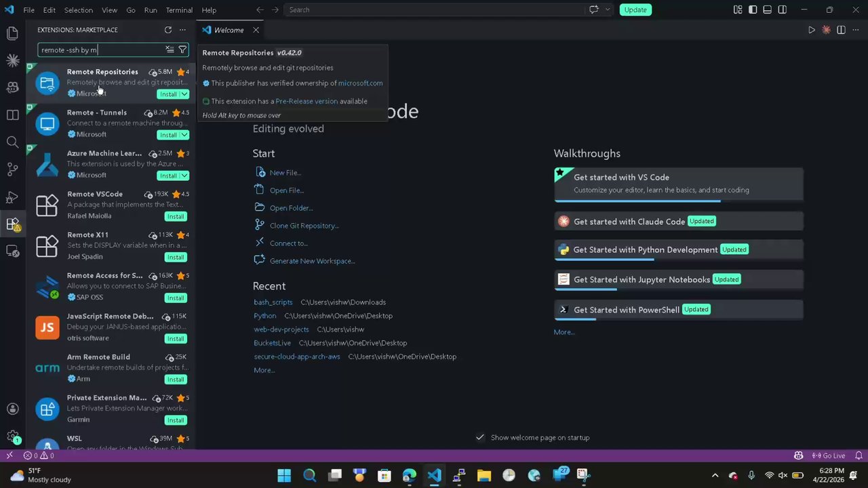
Task: Click errors and warnings count in status bar
Action: click(39, 455)
